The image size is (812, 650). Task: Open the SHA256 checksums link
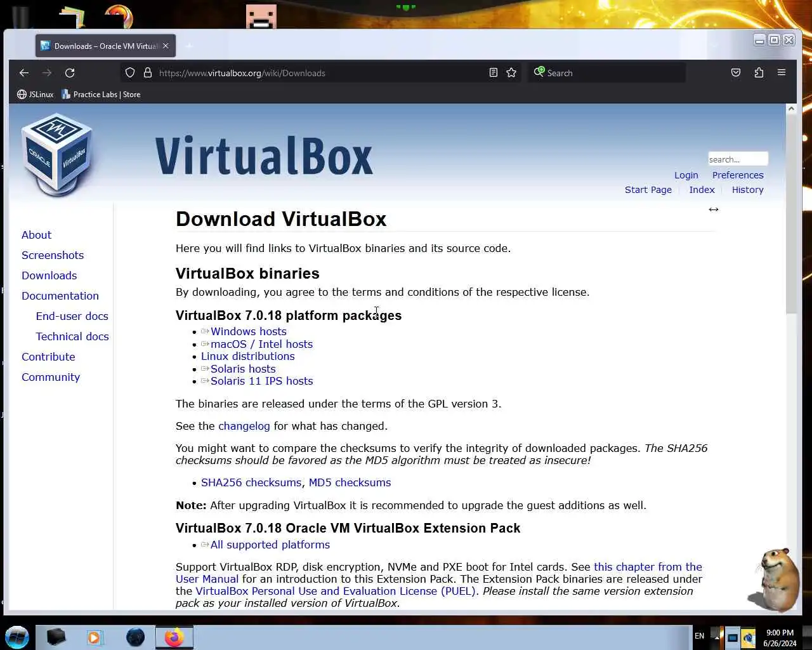point(251,482)
